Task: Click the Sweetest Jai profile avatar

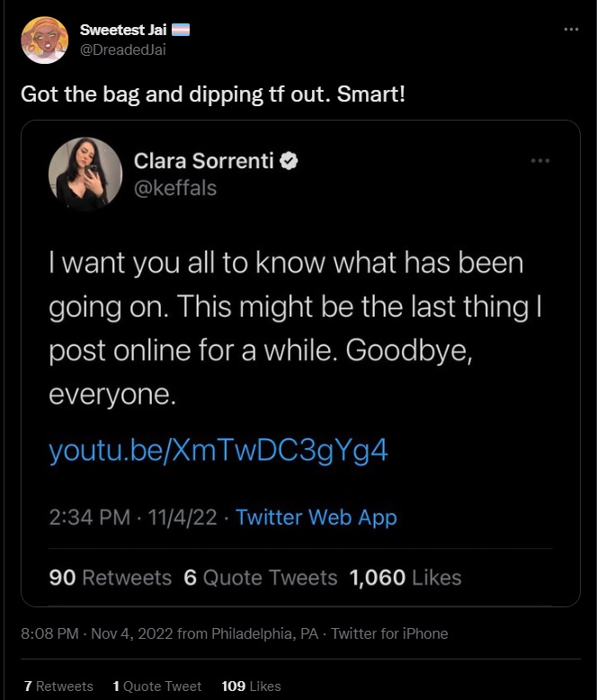Action: pos(44,40)
